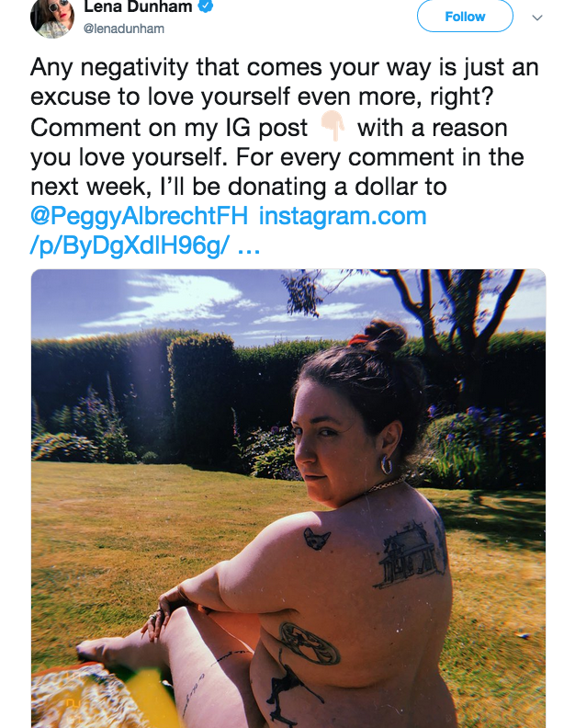Open the attached garden photo
Image resolution: width=564 pixels, height=728 pixels.
[x=288, y=498]
